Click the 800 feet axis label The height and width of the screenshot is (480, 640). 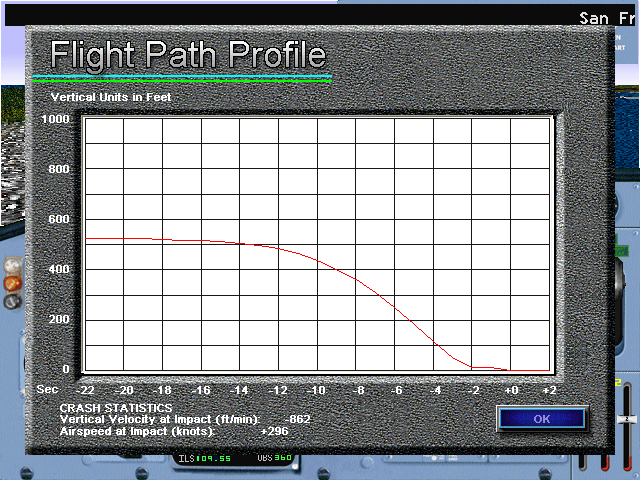click(59, 169)
